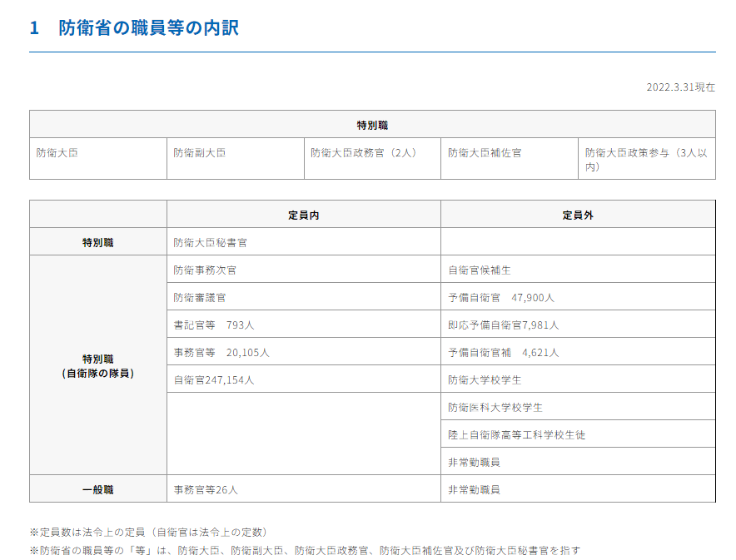Screen dimensions: 736x560
Task: Select the cell '防衛副大臣'
Action: 236,159
